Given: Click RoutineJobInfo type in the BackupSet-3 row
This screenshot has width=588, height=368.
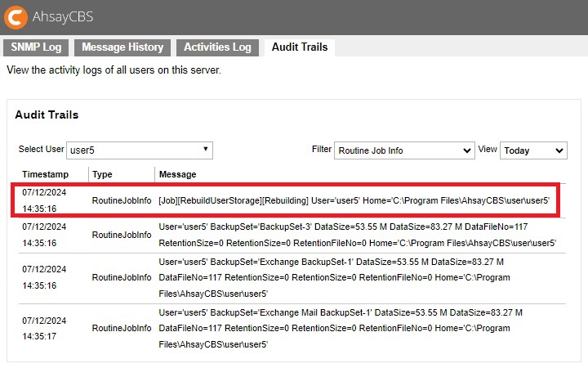Looking at the screenshot, I should (x=122, y=235).
